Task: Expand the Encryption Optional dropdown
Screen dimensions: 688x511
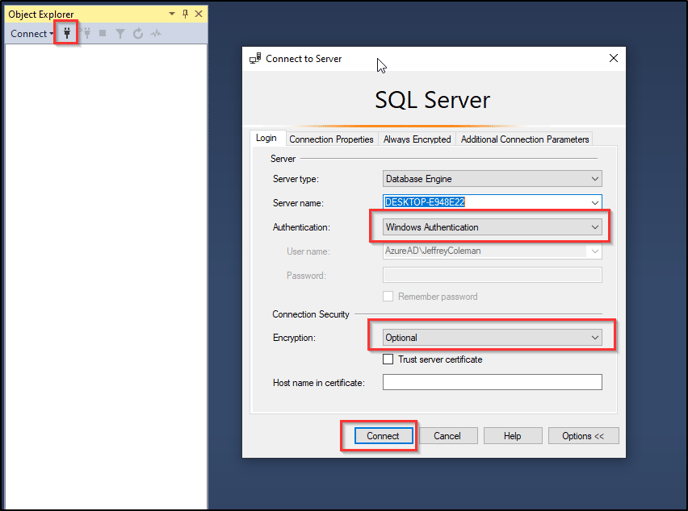Action: coord(492,338)
